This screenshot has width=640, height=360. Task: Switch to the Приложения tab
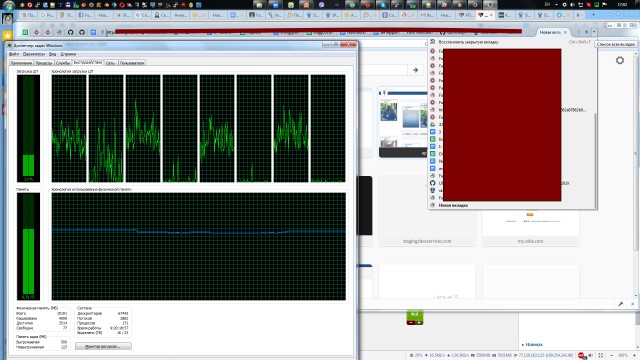21,63
